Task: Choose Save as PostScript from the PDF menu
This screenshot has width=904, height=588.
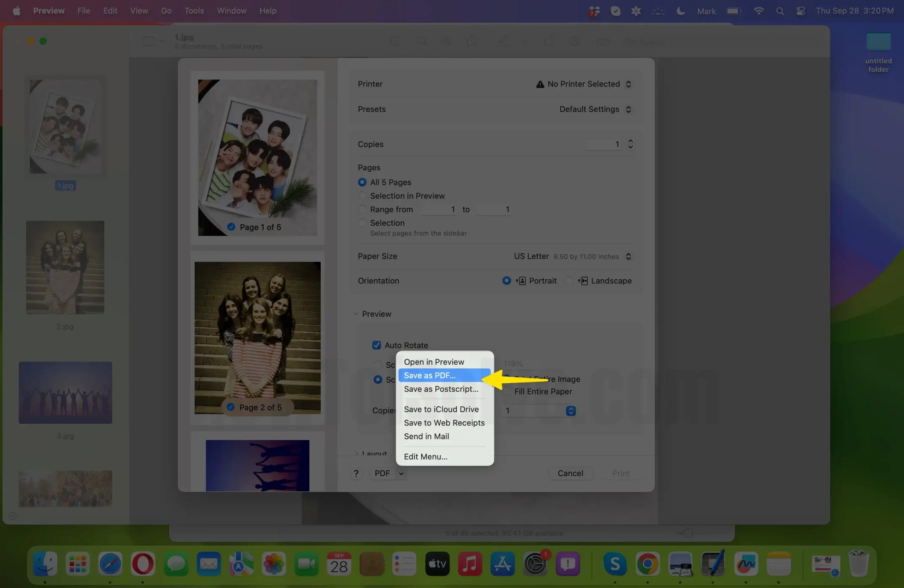Action: coord(441,389)
